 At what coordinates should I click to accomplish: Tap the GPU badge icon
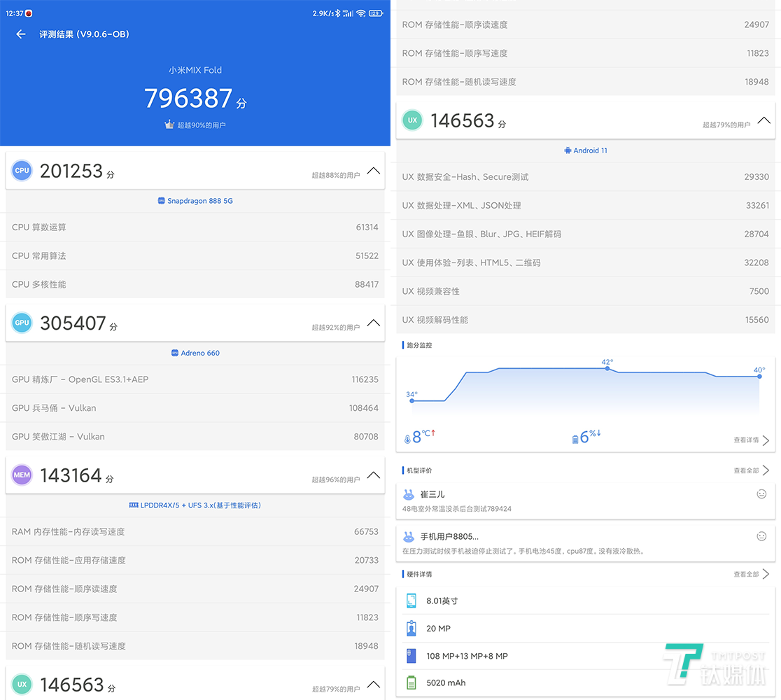(22, 322)
